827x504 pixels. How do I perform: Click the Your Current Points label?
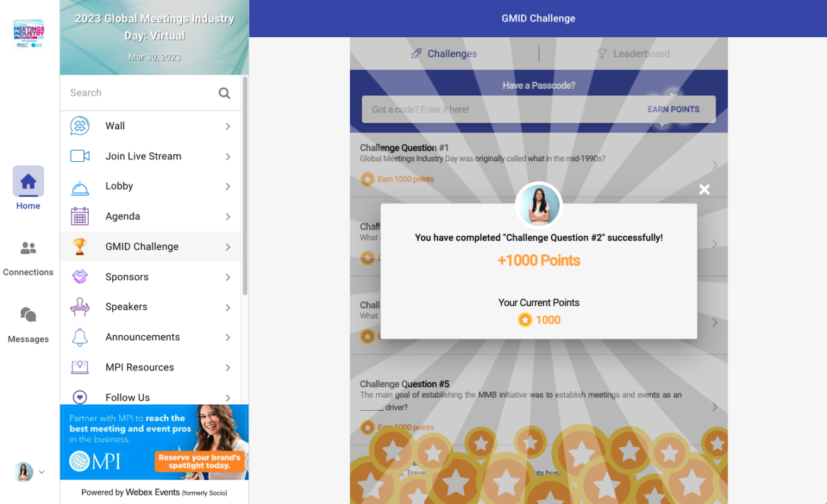539,303
